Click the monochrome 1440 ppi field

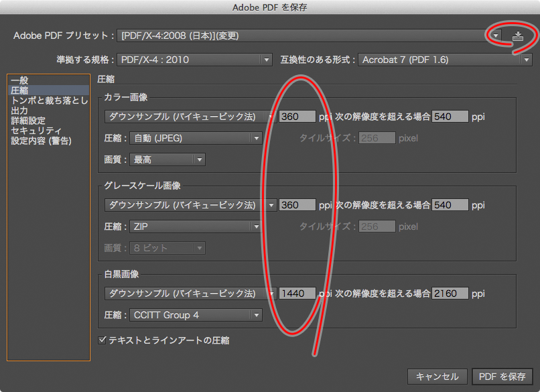tap(297, 293)
